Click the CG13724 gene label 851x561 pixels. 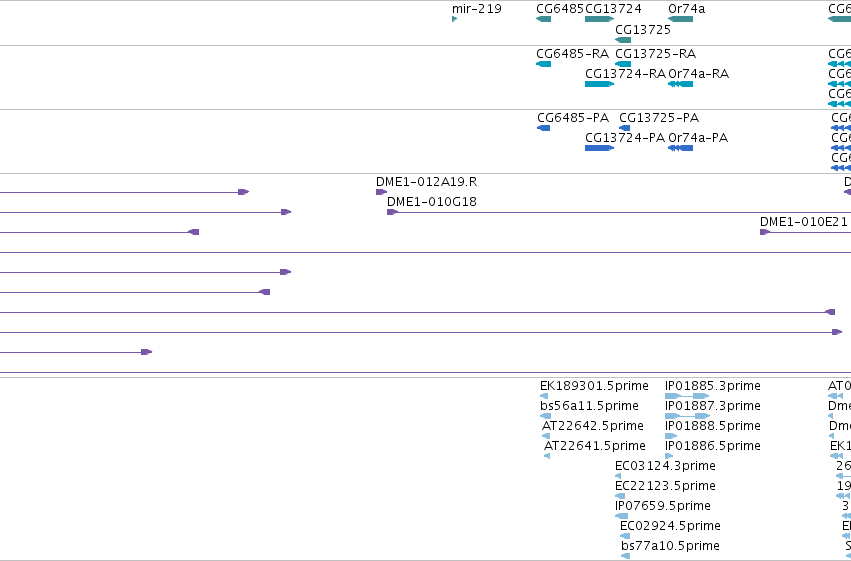tap(613, 9)
